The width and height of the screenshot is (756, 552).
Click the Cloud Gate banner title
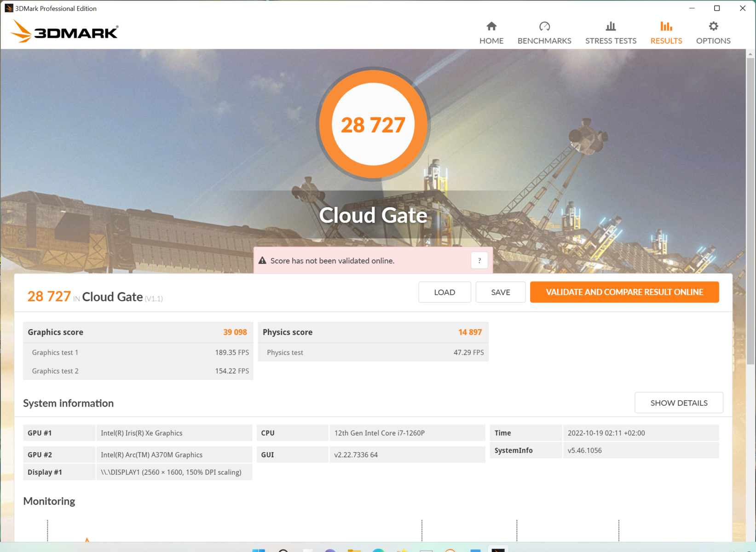point(373,215)
